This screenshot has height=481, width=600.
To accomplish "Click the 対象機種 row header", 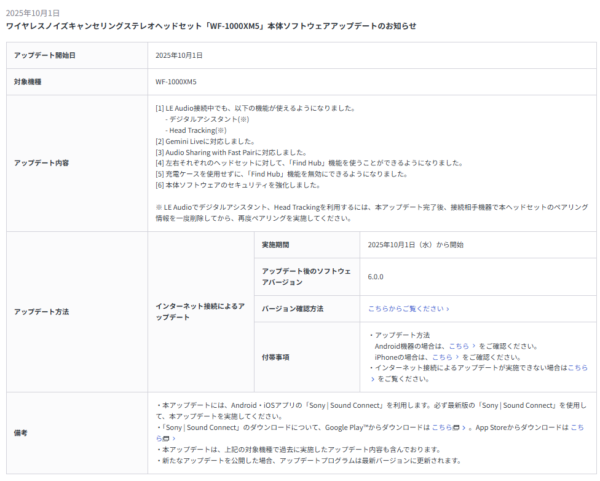I will (x=28, y=80).
